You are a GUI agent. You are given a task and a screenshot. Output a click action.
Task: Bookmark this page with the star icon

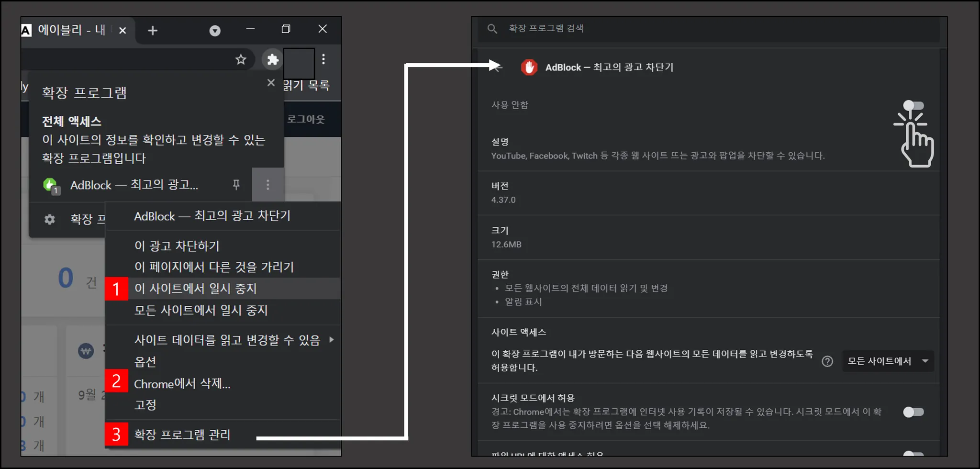pyautogui.click(x=241, y=59)
